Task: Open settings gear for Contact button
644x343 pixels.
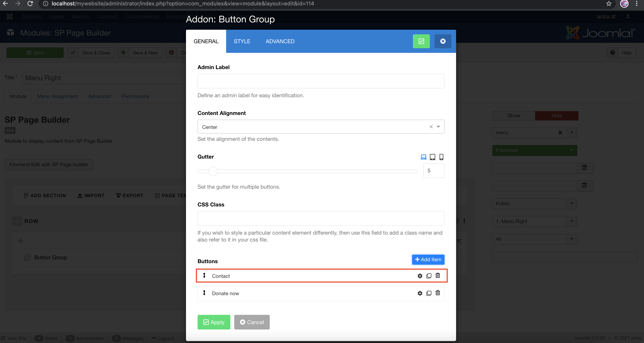Action: coord(420,276)
